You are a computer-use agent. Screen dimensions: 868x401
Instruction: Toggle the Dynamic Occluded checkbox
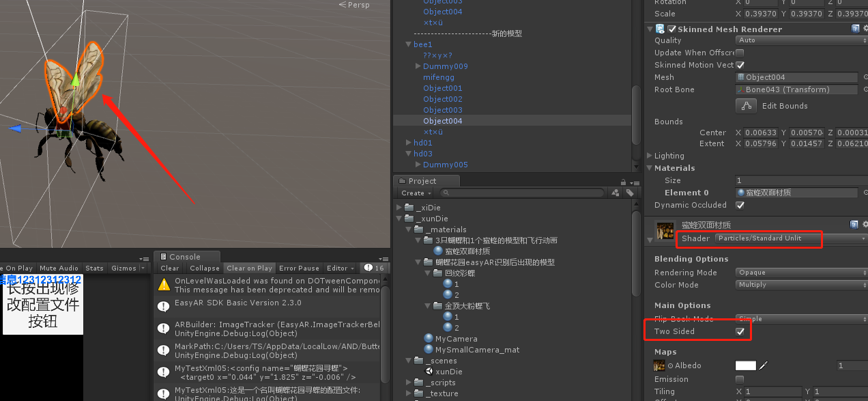click(740, 205)
